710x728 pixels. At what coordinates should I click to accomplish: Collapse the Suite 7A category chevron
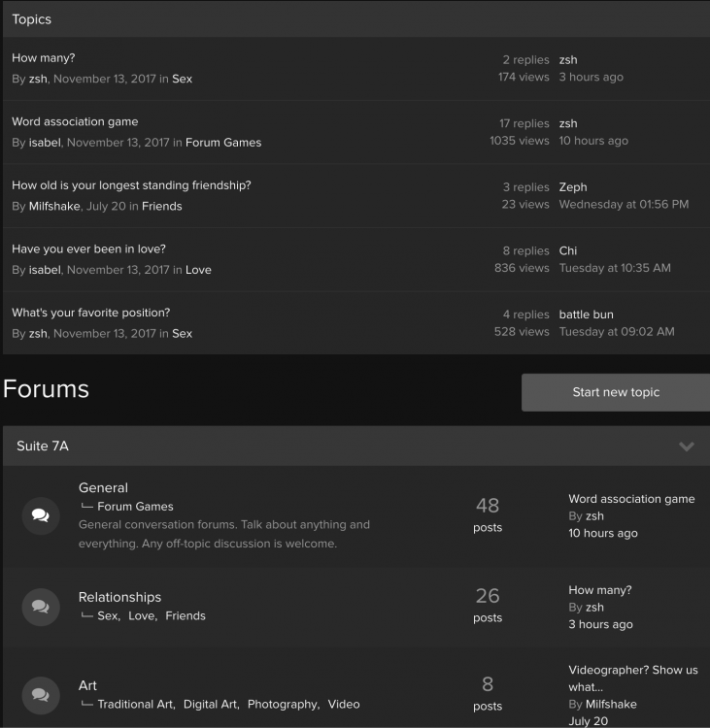click(687, 447)
